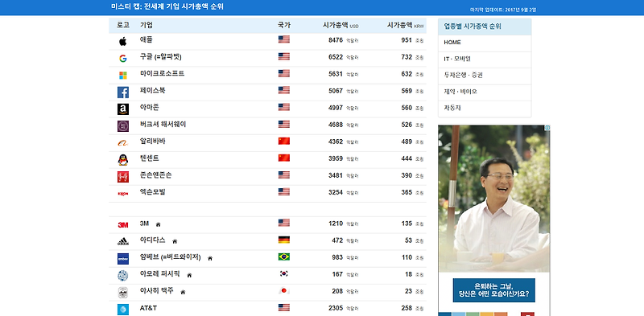Click the 버크셔 해서웨이 company name
The image size is (644, 316).
163,124
